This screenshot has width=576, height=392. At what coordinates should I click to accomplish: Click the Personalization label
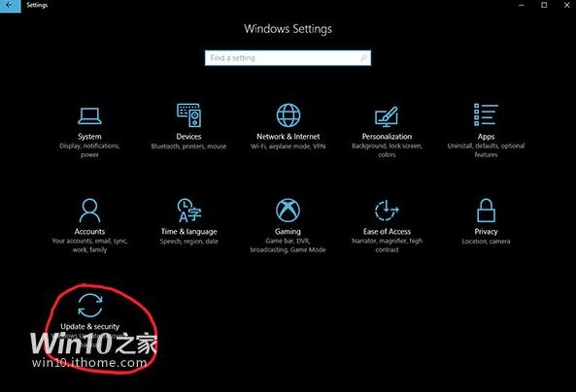pyautogui.click(x=387, y=137)
